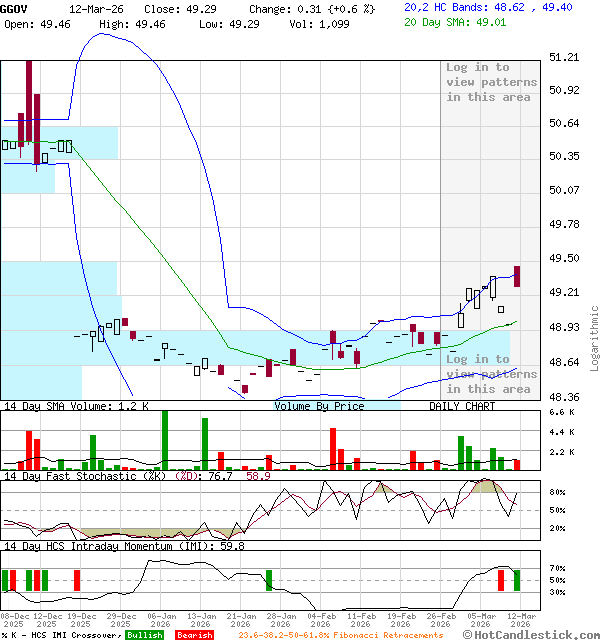Click the green Bullish legend badge
This screenshot has width=600, height=640.
(x=146, y=635)
